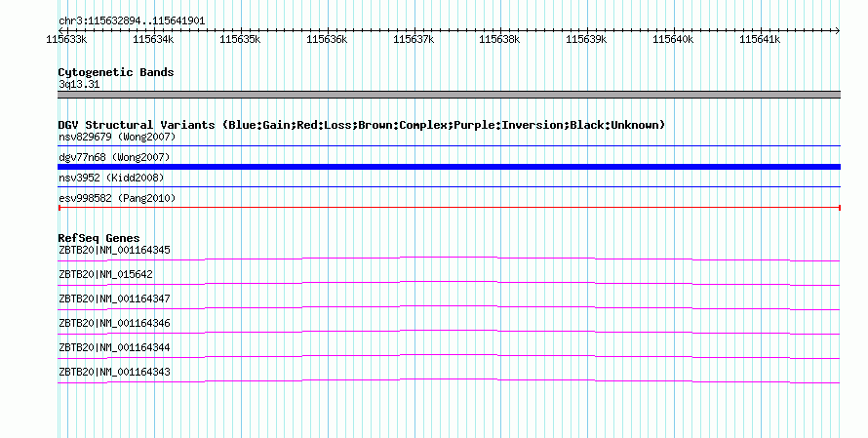Open transcript ZBTB20|NM_001164346 label
This screenshot has height=438, width=868.
pos(114,323)
